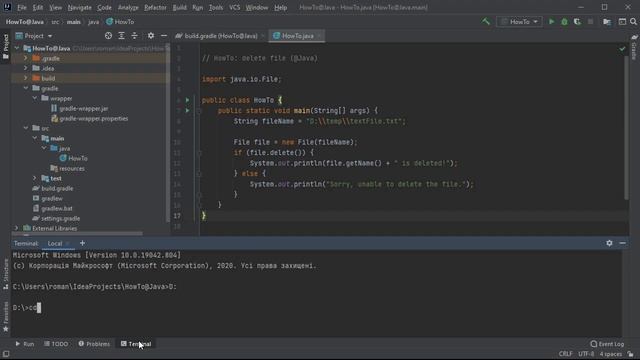This screenshot has height=360, width=640.
Task: Click the Stop process icon
Action: pyautogui.click(x=590, y=22)
